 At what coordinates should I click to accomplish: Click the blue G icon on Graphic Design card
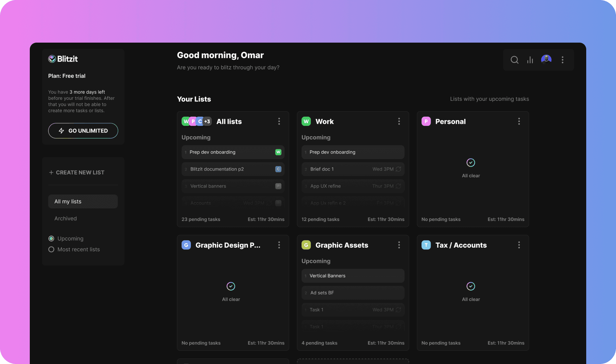pos(186,245)
